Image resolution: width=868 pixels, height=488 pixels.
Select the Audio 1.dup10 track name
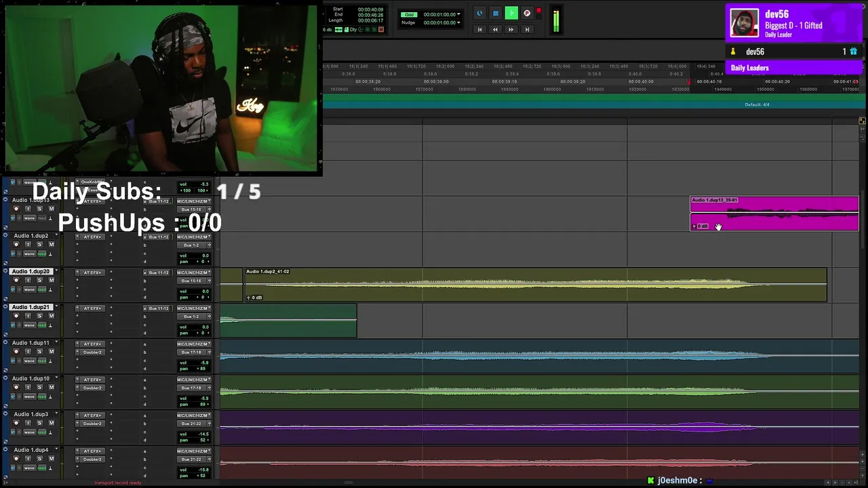[31, 378]
